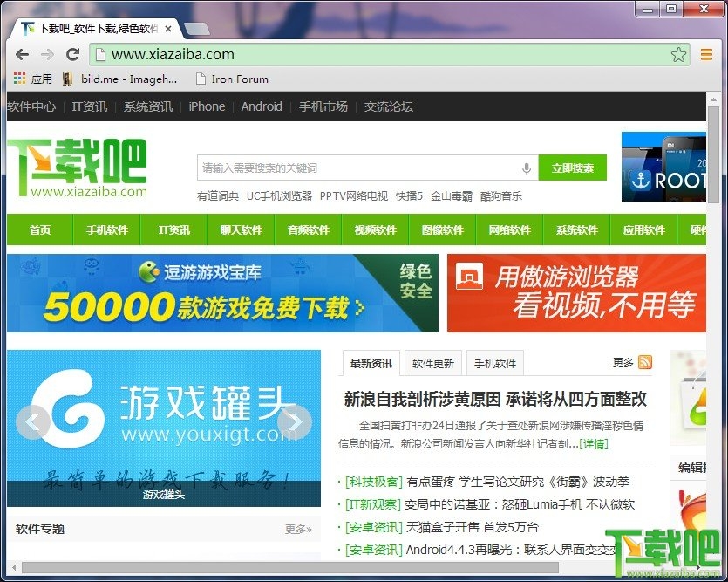
Task: Click the PPTV网络电视 hot search link
Action: click(x=354, y=196)
